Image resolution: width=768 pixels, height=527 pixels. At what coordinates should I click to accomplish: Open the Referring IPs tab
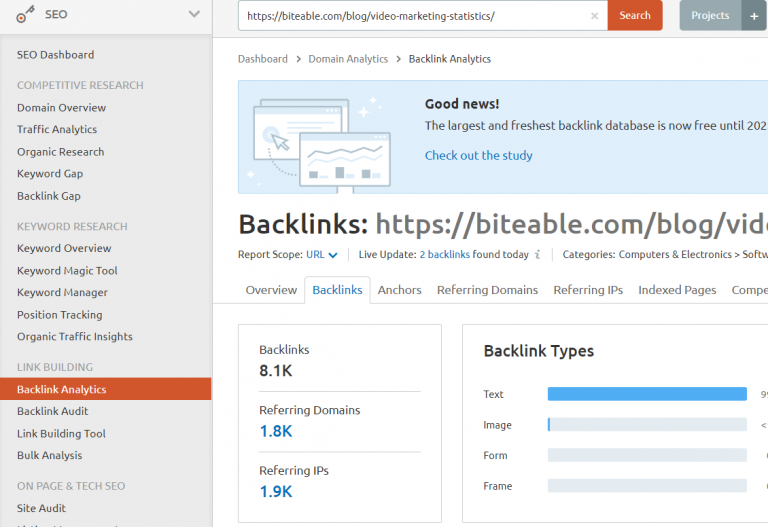(x=588, y=290)
